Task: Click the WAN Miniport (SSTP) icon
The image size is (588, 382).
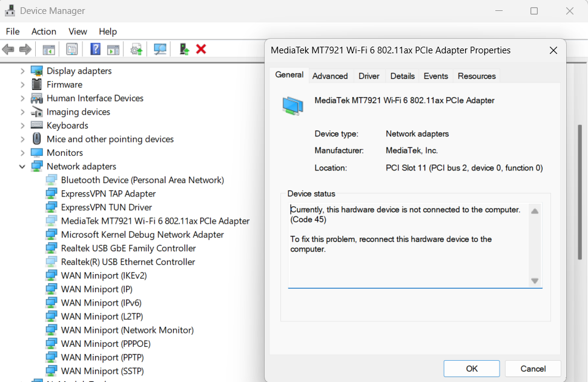Action: point(51,370)
